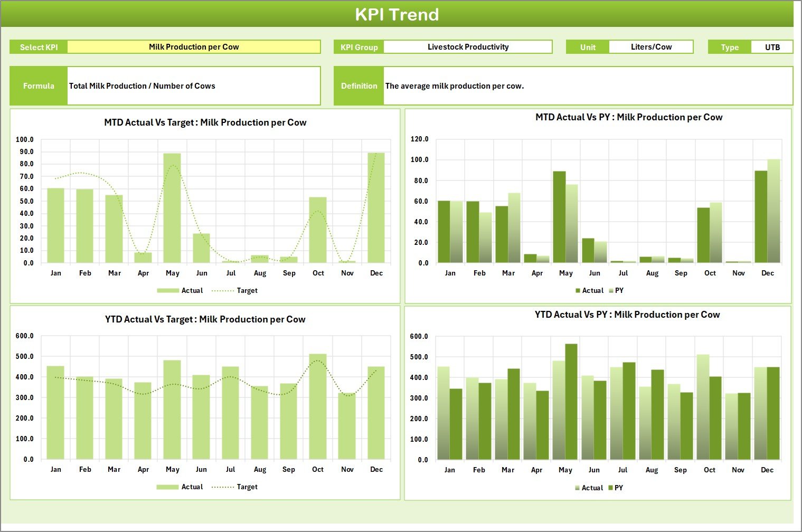The image size is (802, 532).
Task: Open the Select KPI dropdown cell showing Milk Production per Cow
Action: pos(194,47)
